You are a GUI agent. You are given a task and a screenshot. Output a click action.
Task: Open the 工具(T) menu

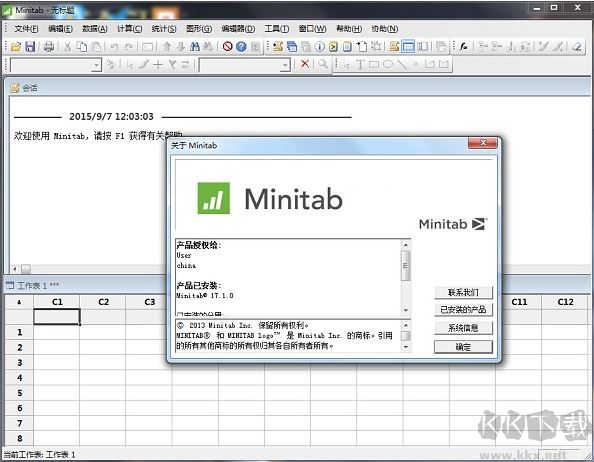[x=277, y=29]
